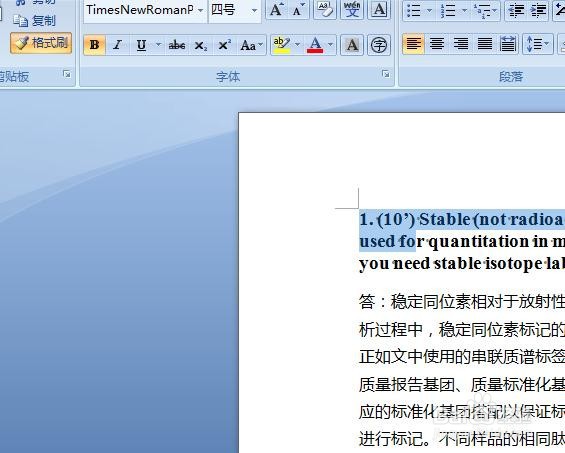
Task: Open Line Spacing dropdown
Action: [x=538, y=44]
